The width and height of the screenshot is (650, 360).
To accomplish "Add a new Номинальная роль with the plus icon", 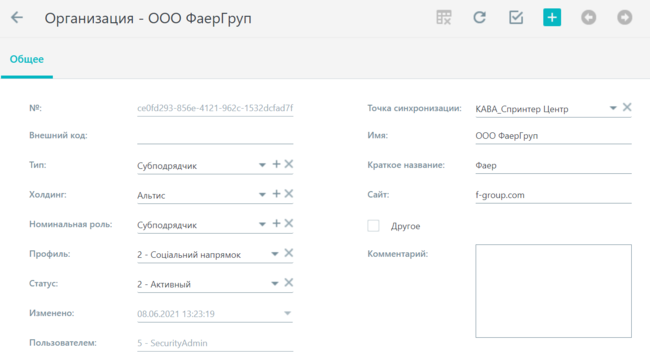I will coord(276,224).
